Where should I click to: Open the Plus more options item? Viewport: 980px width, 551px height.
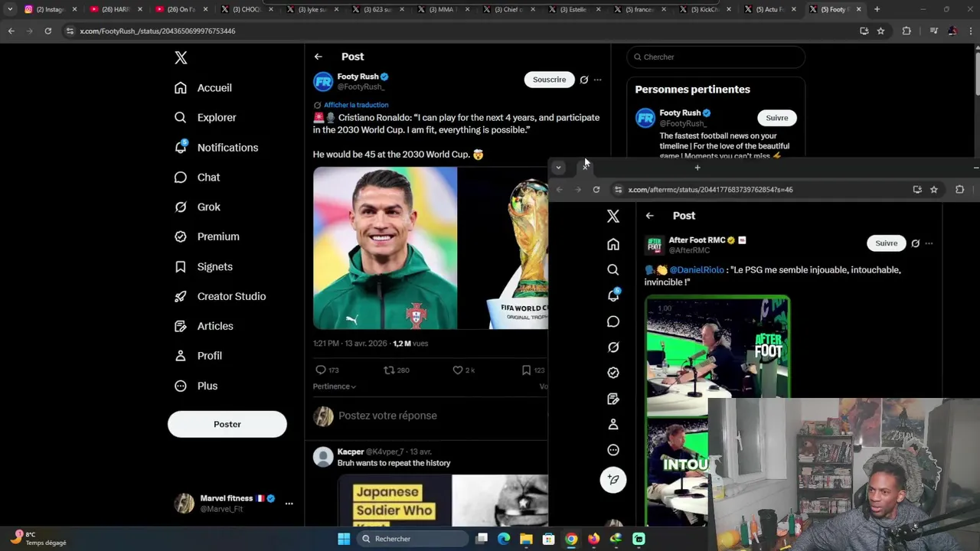(196, 386)
